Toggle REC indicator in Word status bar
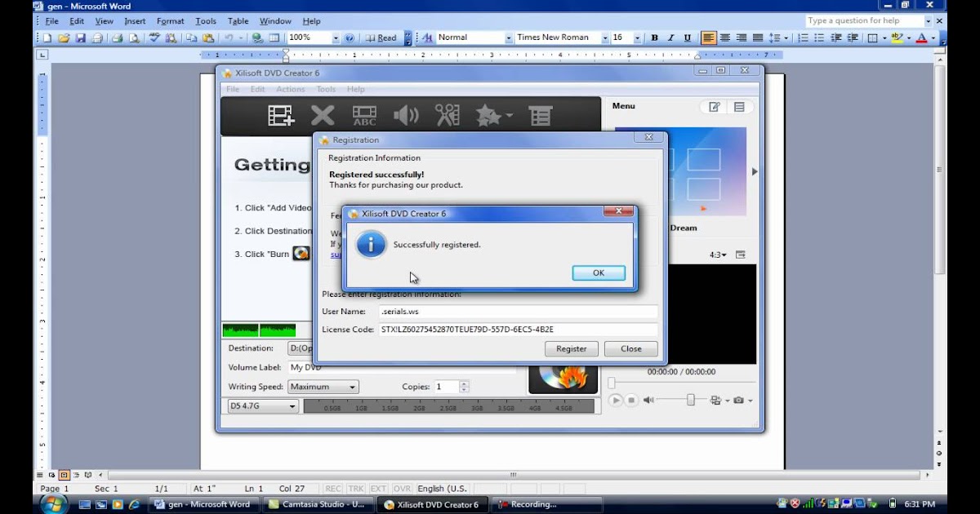Viewport: 980px width, 514px height. [x=333, y=489]
